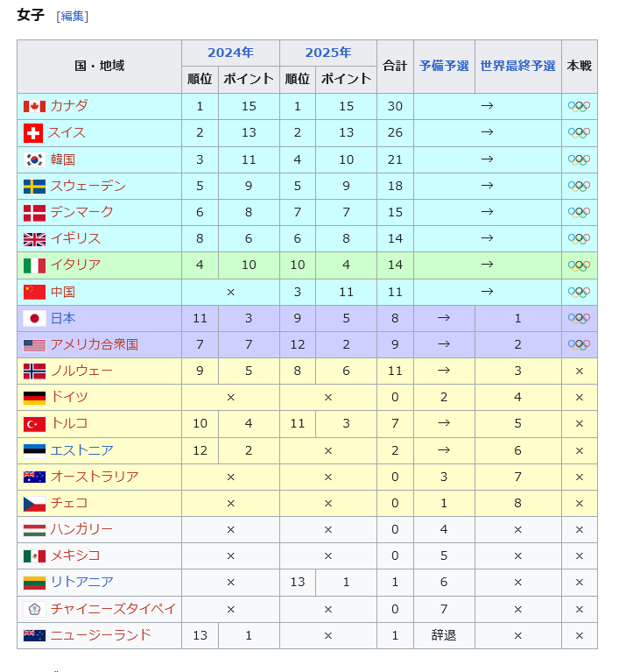Open the 2024年 header link

coord(230,53)
